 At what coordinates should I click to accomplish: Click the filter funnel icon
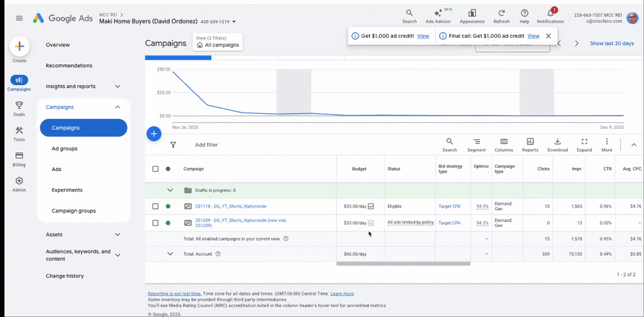coord(173,145)
